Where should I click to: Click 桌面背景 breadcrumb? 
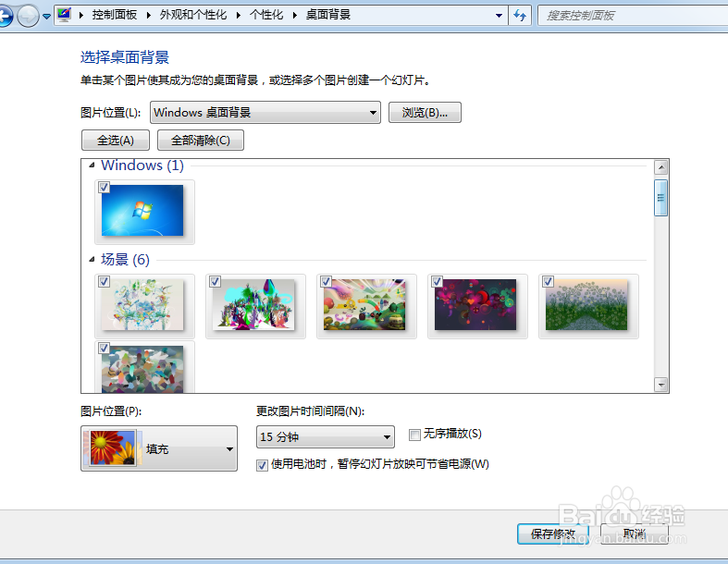pyautogui.click(x=327, y=15)
